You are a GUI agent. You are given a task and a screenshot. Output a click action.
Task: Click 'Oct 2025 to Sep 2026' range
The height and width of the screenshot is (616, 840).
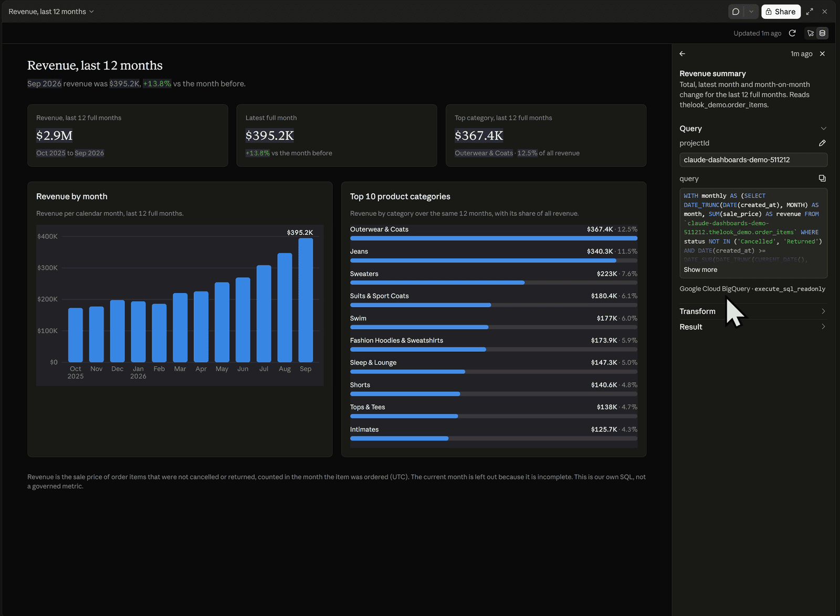(70, 153)
